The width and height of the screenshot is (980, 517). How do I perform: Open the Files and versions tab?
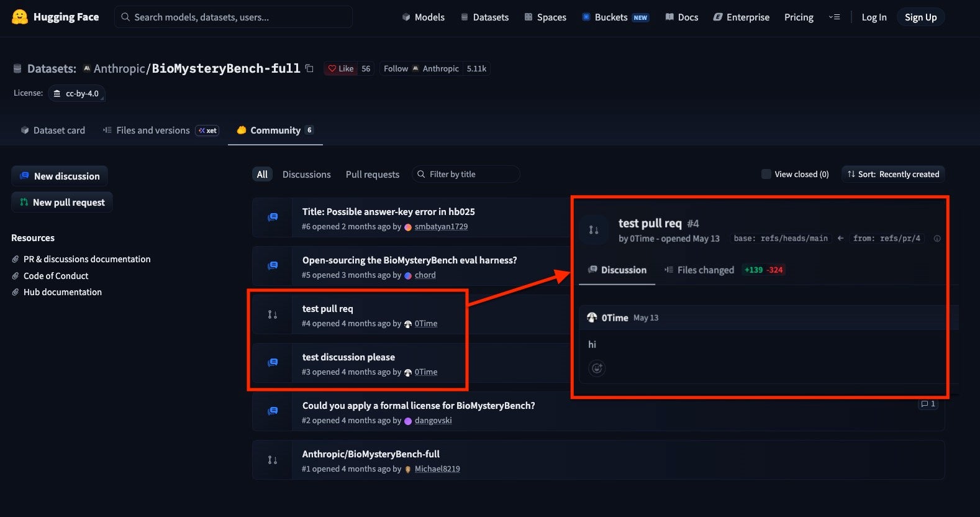click(x=161, y=130)
